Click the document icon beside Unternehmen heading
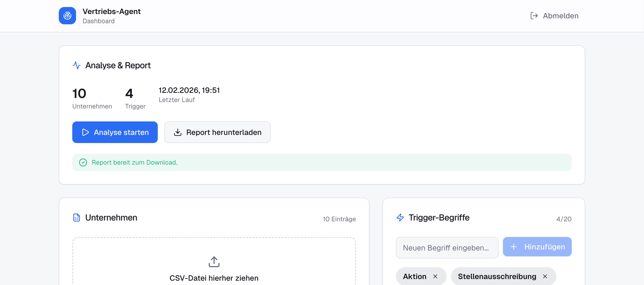 [77, 218]
